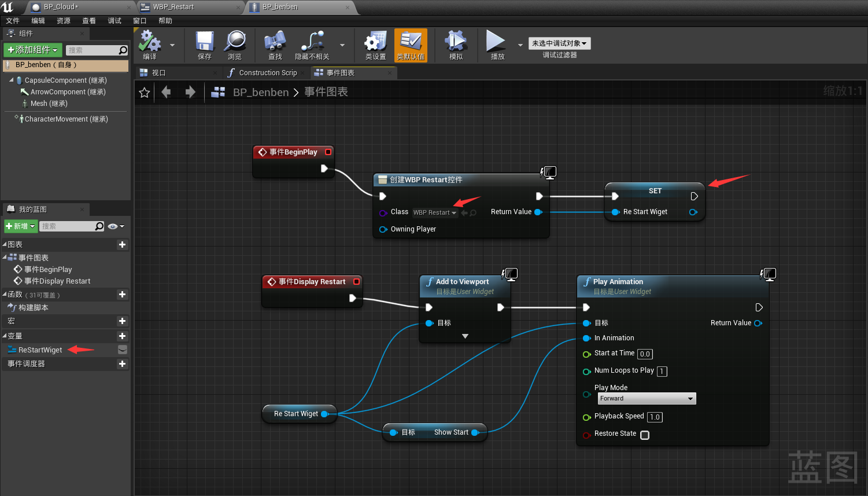The image size is (868, 496).
Task: Expand the Add to Viewport node arrow
Action: tap(465, 336)
